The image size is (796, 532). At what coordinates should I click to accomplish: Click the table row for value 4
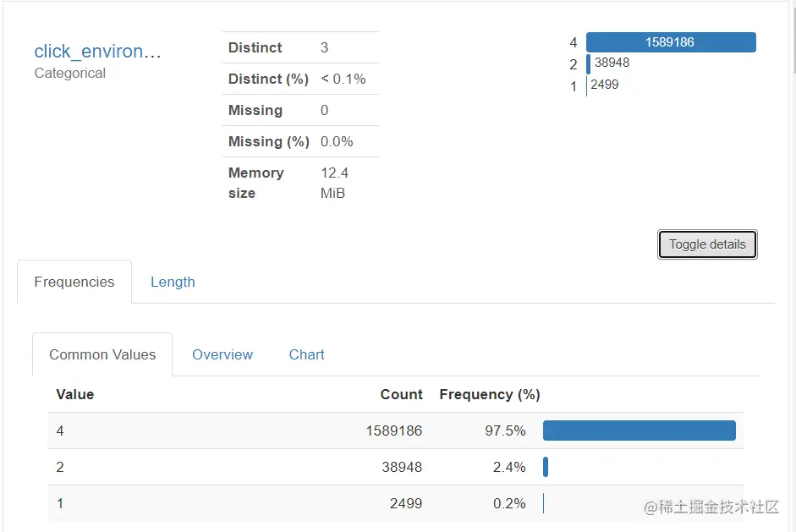point(254,431)
